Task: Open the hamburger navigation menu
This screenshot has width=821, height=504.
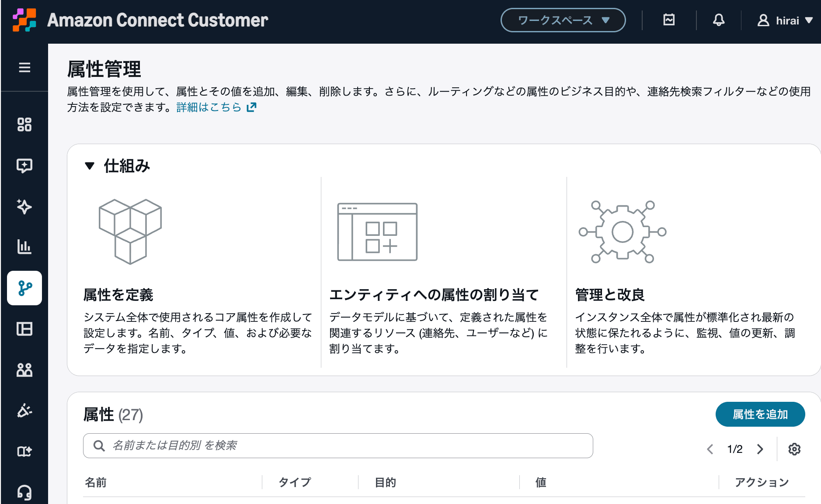Action: coord(24,67)
